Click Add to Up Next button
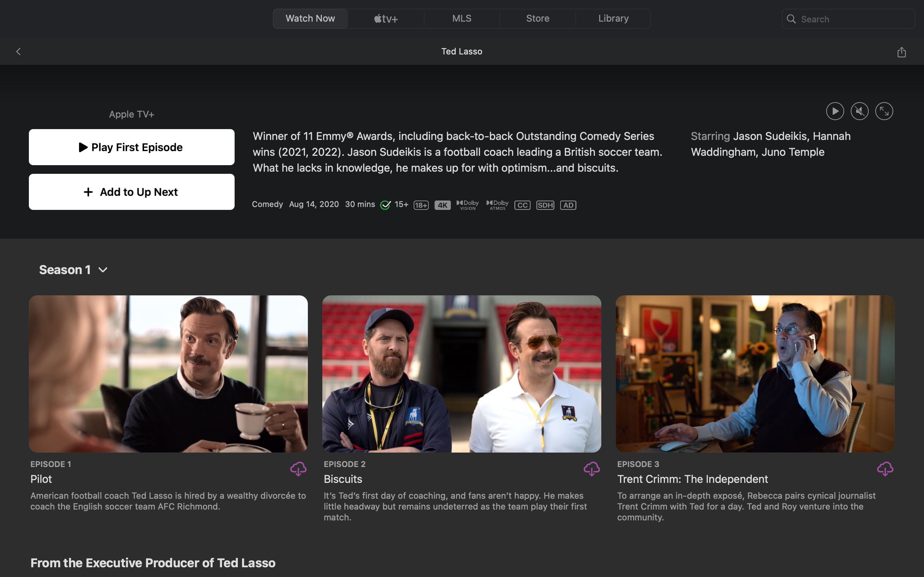Viewport: 924px width, 577px height. tap(131, 192)
